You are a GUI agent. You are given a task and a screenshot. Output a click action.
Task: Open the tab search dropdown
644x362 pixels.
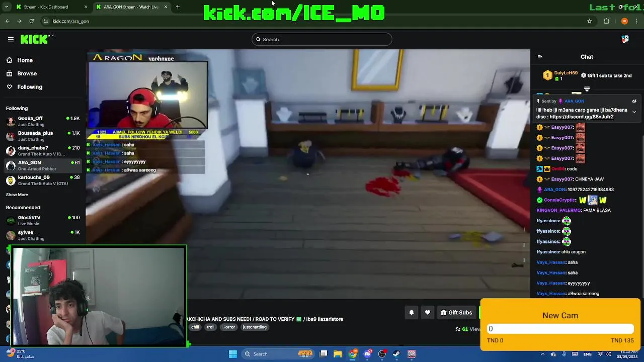(6, 7)
